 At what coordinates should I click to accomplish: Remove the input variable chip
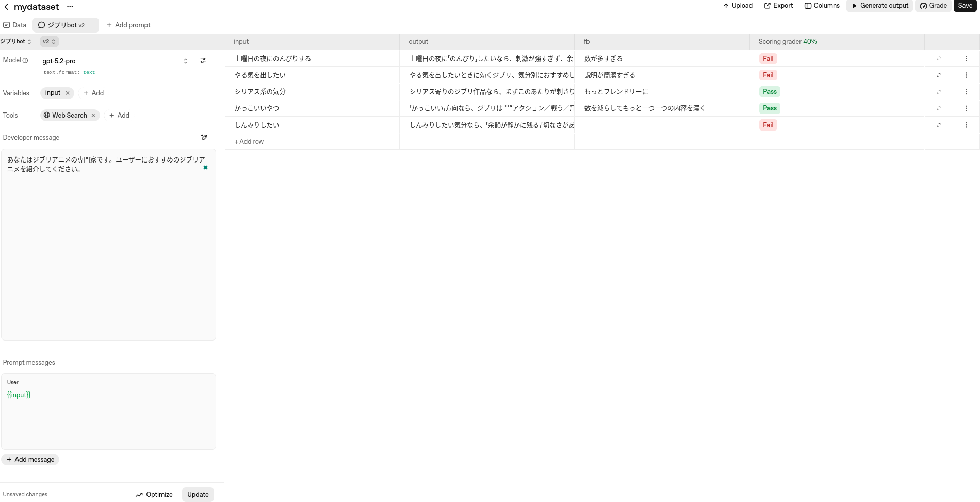[67, 93]
